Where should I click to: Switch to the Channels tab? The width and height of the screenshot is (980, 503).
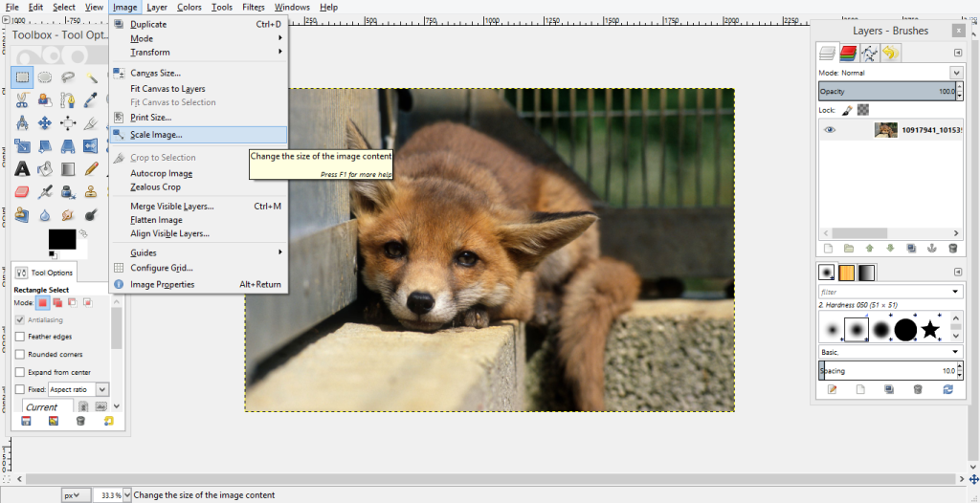(848, 54)
